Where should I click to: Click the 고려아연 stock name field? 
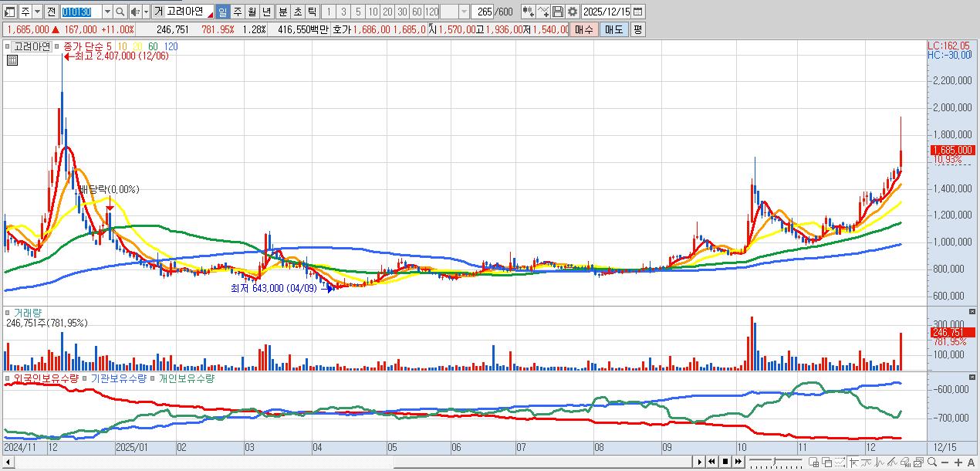(x=189, y=12)
